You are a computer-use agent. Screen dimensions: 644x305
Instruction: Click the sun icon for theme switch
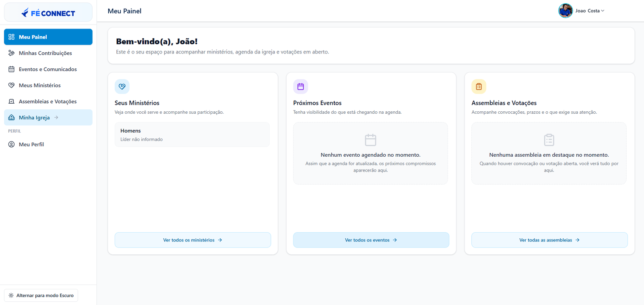(11, 295)
